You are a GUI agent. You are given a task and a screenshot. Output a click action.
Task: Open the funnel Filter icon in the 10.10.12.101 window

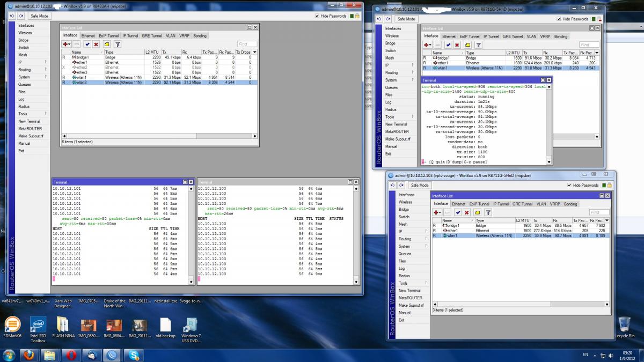[478, 45]
